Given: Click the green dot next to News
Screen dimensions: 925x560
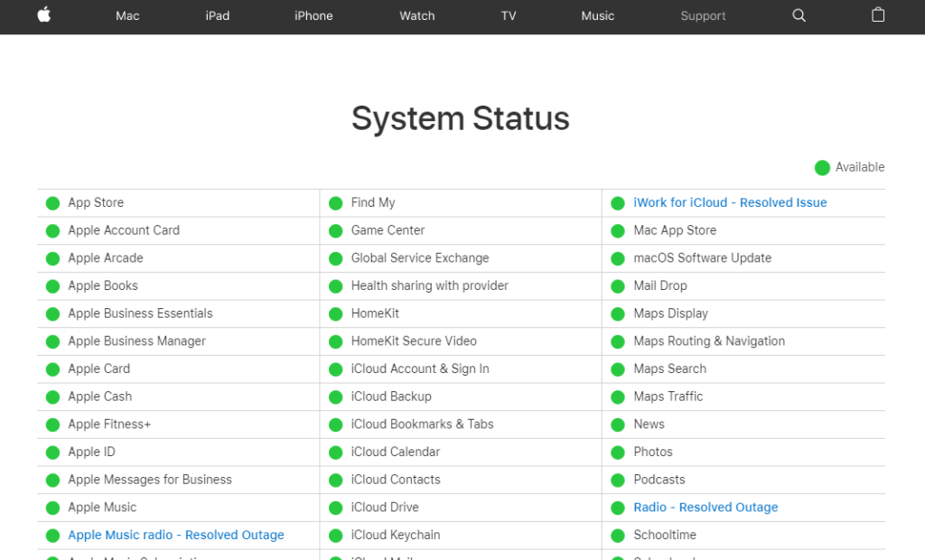Looking at the screenshot, I should tap(618, 425).
